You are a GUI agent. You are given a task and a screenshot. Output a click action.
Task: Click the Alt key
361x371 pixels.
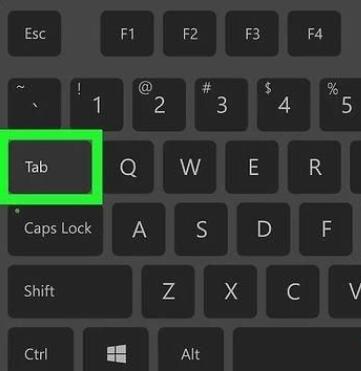191,349
